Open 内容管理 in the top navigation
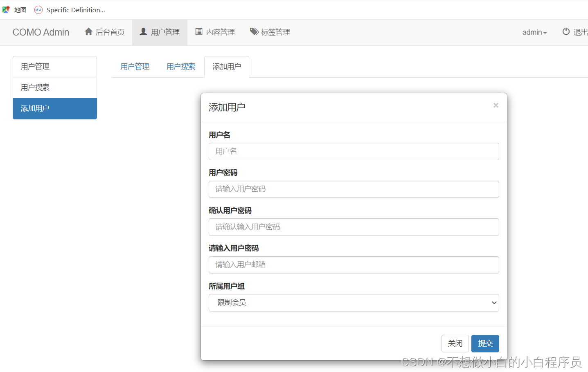 [x=215, y=32]
